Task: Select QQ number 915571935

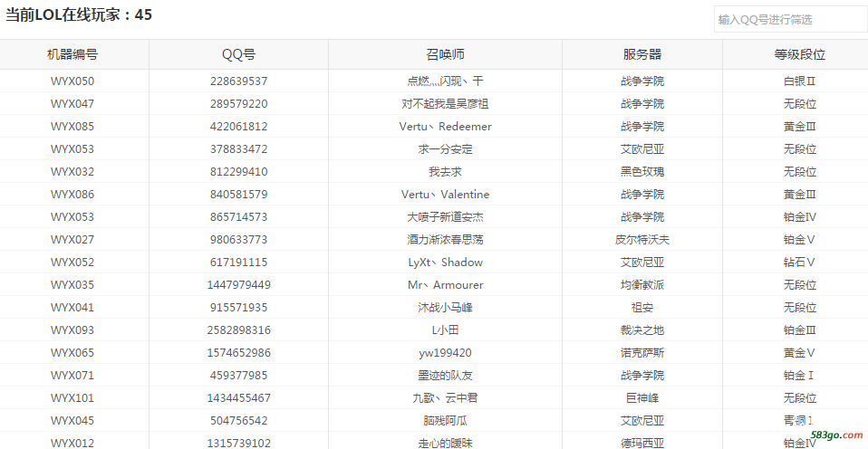Action: [238, 308]
